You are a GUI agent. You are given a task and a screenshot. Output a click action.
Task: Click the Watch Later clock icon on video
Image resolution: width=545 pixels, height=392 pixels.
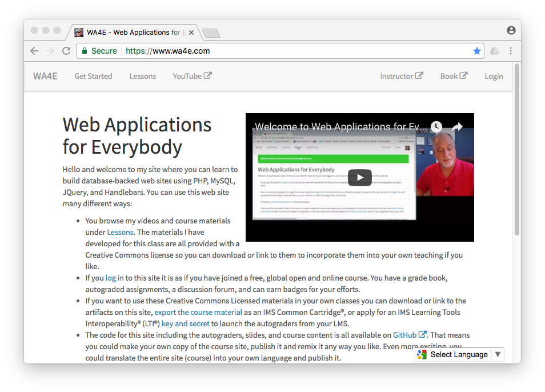[436, 127]
